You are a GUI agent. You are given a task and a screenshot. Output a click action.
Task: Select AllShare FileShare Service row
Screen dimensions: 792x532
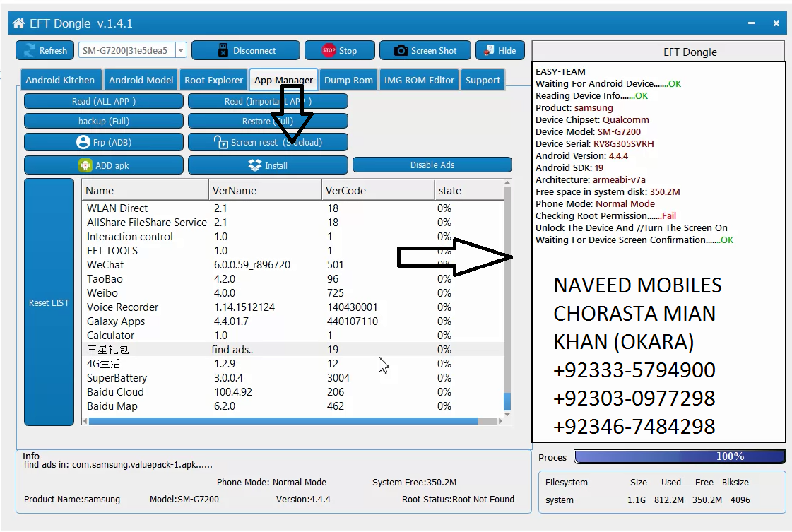[x=292, y=223]
